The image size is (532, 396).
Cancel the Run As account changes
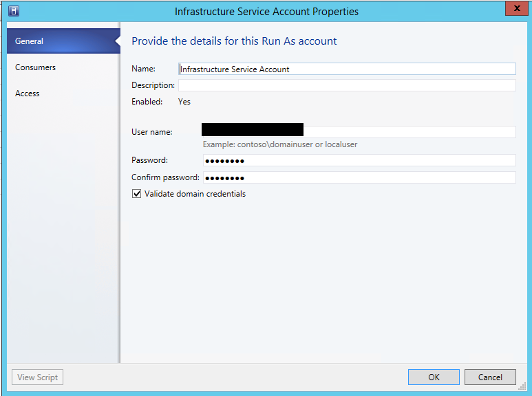pos(490,377)
